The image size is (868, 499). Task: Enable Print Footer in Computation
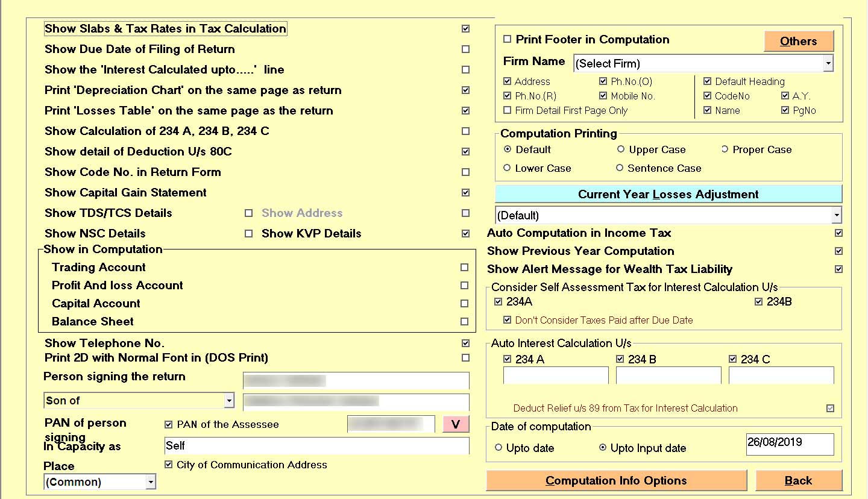coord(507,40)
